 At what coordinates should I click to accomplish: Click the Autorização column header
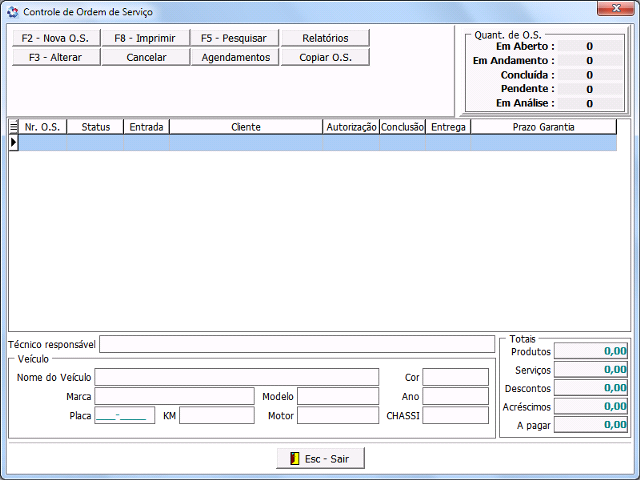pyautogui.click(x=351, y=127)
